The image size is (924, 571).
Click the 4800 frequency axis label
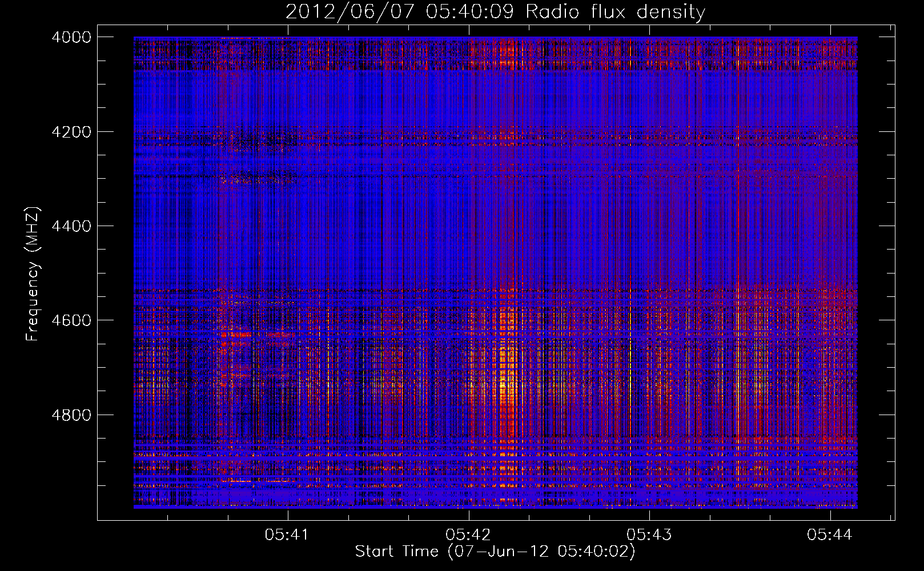click(71, 415)
